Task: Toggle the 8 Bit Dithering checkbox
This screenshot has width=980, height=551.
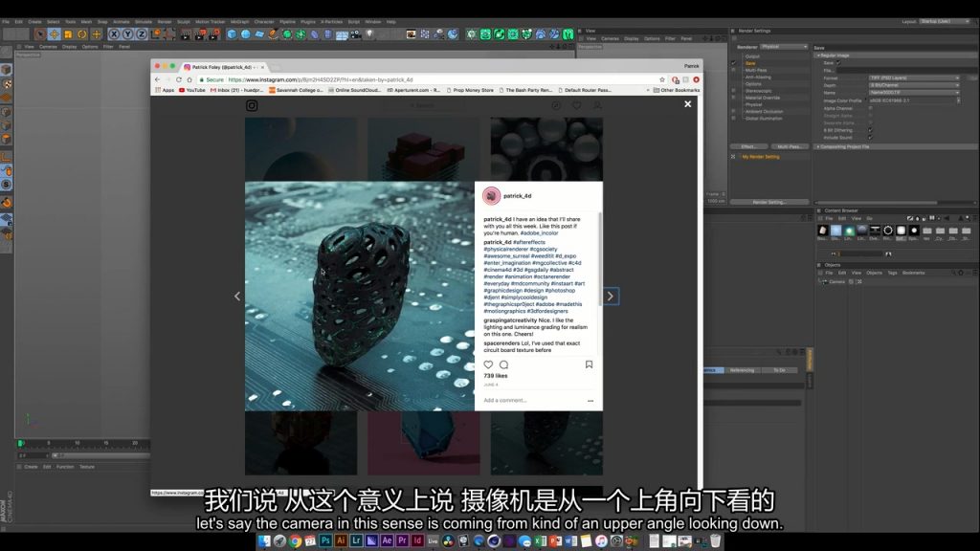Action: [x=870, y=130]
